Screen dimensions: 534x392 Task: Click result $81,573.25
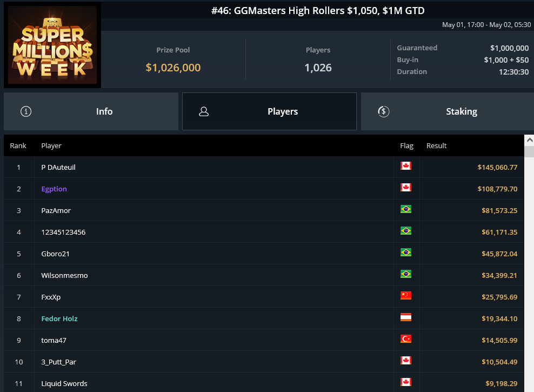pyautogui.click(x=499, y=210)
